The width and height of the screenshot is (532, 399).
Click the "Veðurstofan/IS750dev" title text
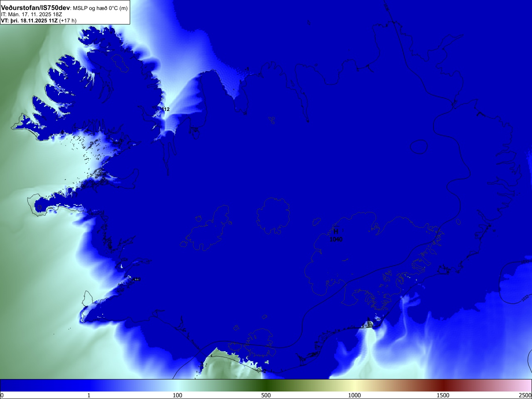[35, 8]
